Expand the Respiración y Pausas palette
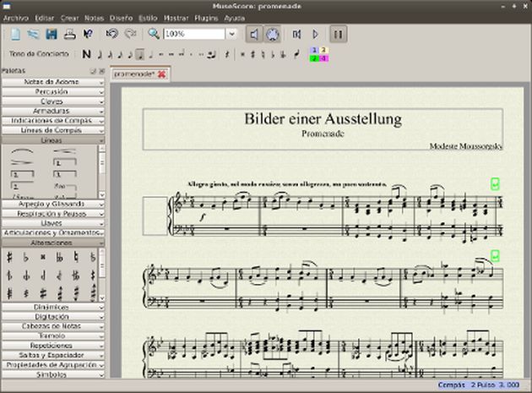The height and width of the screenshot is (393, 532). click(53, 214)
